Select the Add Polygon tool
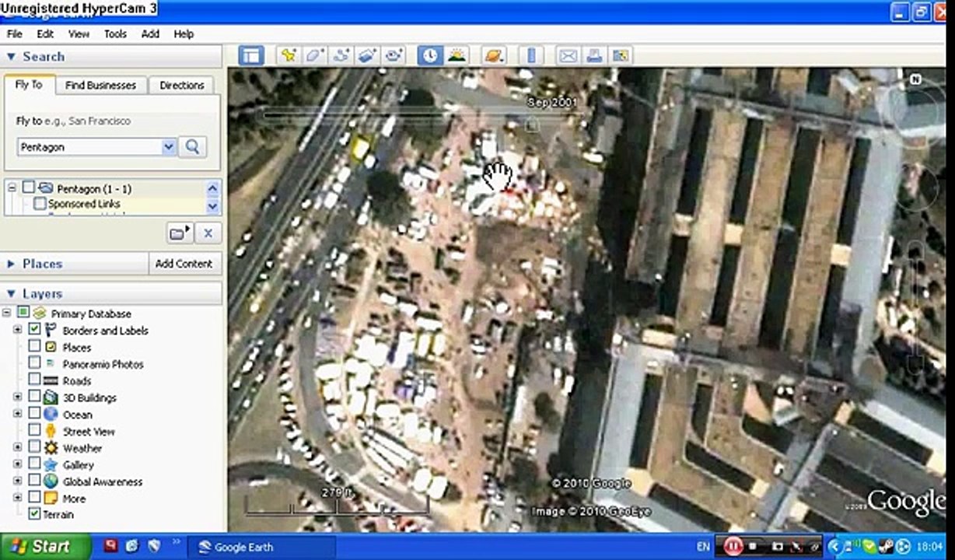955x560 pixels. point(314,55)
